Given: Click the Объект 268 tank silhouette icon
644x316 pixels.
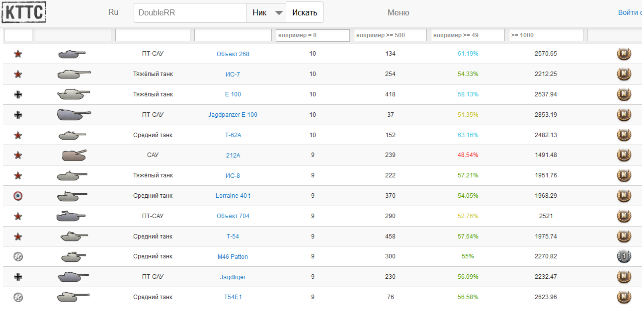Looking at the screenshot, I should point(72,54).
